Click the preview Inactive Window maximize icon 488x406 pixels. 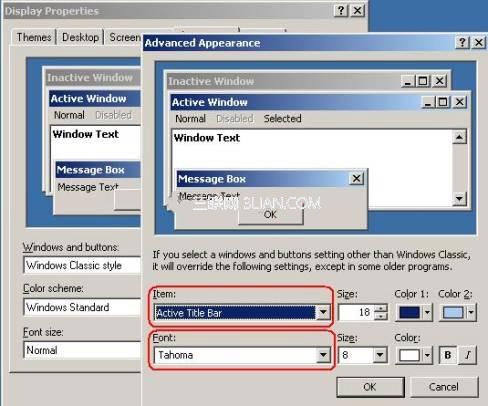pos(423,81)
